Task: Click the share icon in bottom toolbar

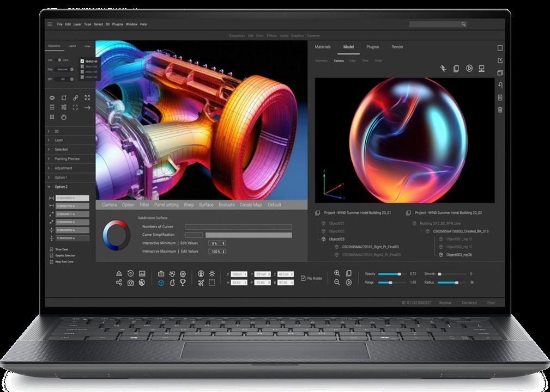Action: [x=119, y=283]
